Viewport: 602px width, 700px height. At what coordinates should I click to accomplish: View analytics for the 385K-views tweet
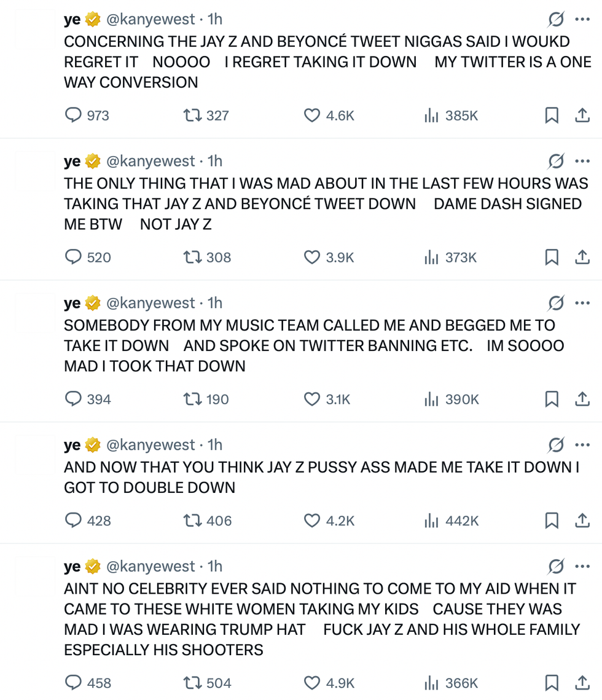431,115
